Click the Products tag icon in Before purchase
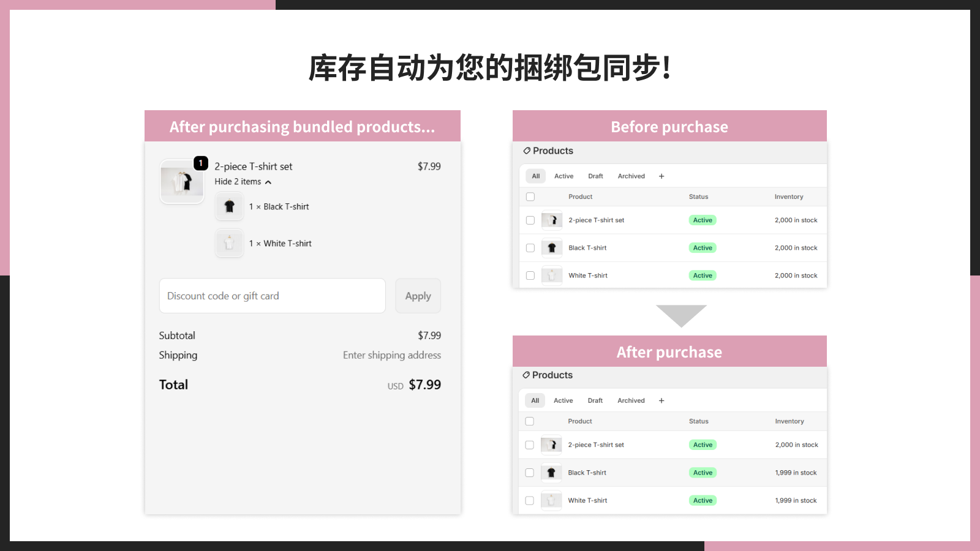This screenshot has height=551, width=980. tap(527, 151)
